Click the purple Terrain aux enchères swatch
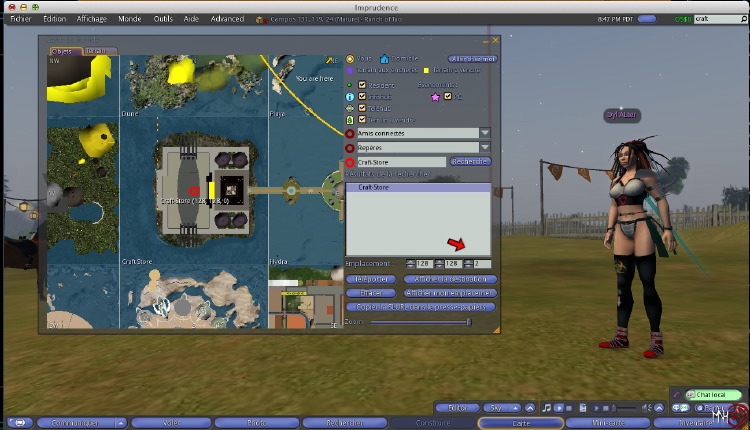750x430 pixels. tap(350, 70)
